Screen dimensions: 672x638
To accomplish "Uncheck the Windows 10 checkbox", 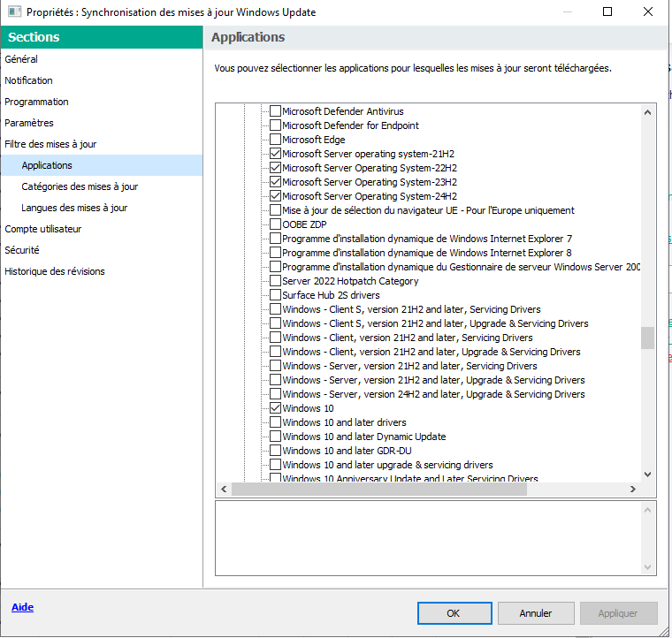I will (x=275, y=408).
